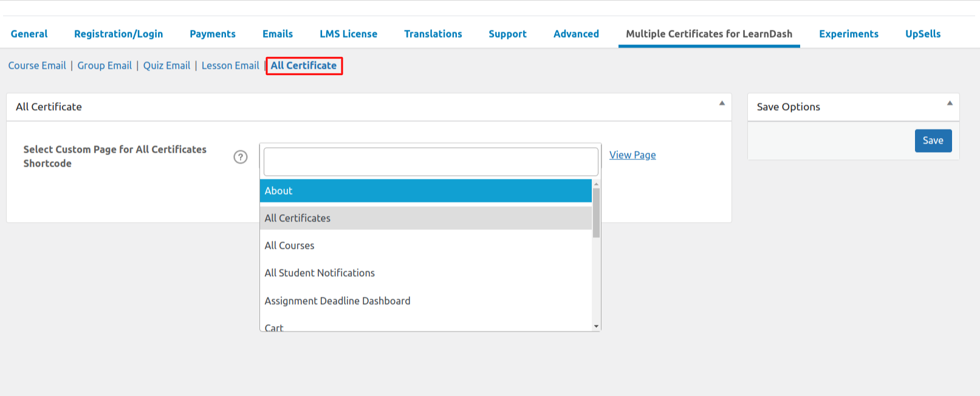Image resolution: width=980 pixels, height=396 pixels.
Task: Go to the LMS License tab
Action: click(x=348, y=34)
